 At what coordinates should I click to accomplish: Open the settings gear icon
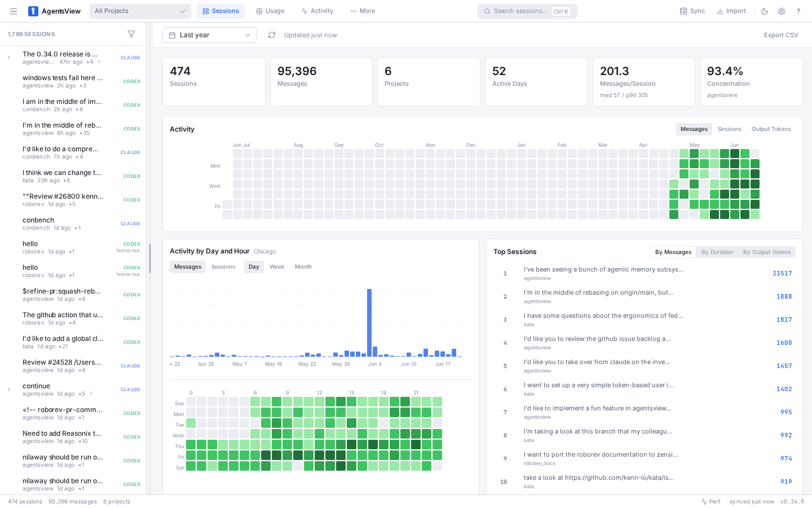click(x=782, y=11)
